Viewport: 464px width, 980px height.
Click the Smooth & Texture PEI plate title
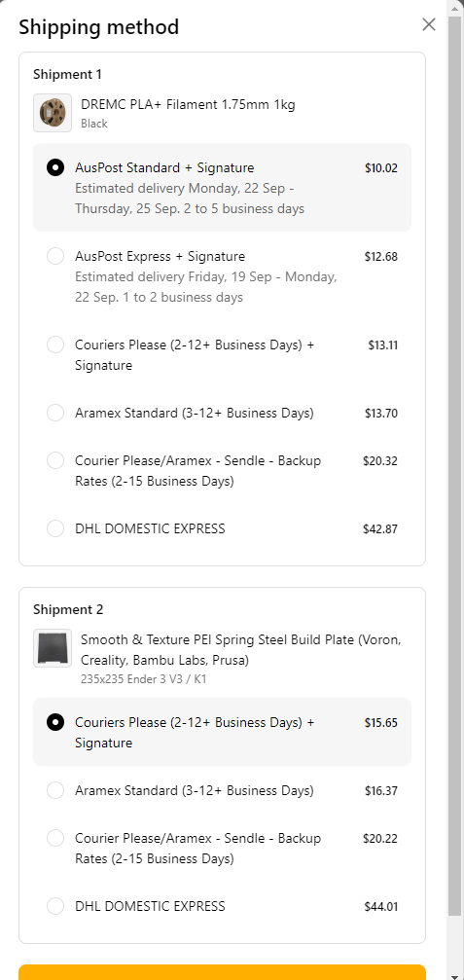(x=241, y=650)
